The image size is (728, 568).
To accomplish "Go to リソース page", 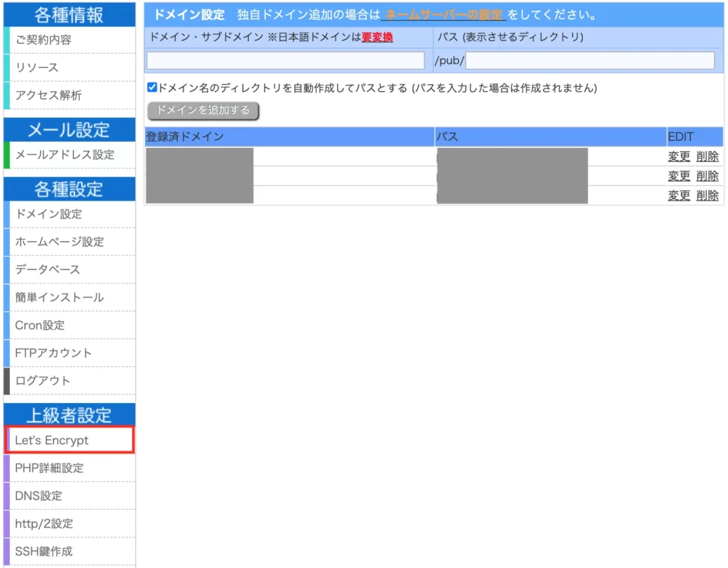I will pyautogui.click(x=37, y=68).
